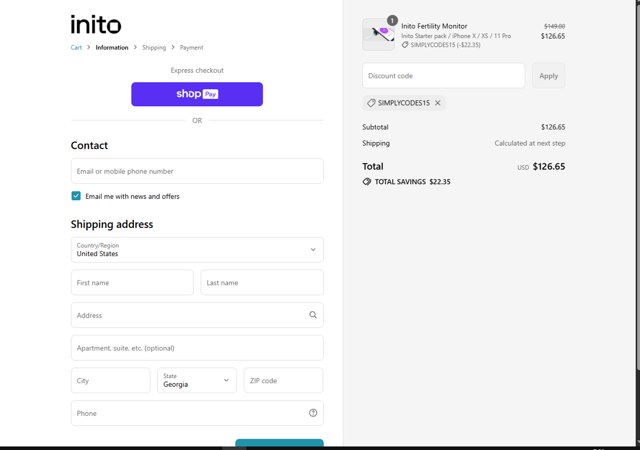Click the TOTAL SAVINGS $22.35 text
Viewport: 640px width, 450px height.
point(413,182)
